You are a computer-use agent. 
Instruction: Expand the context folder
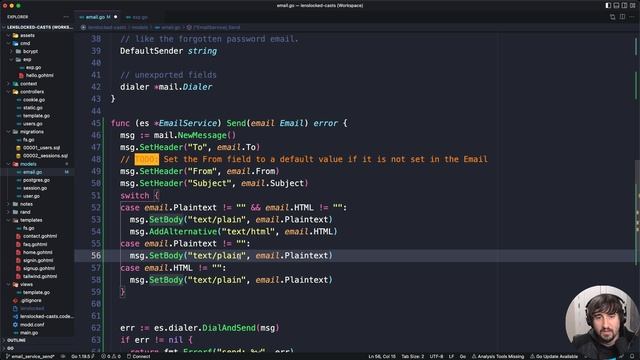click(x=28, y=84)
